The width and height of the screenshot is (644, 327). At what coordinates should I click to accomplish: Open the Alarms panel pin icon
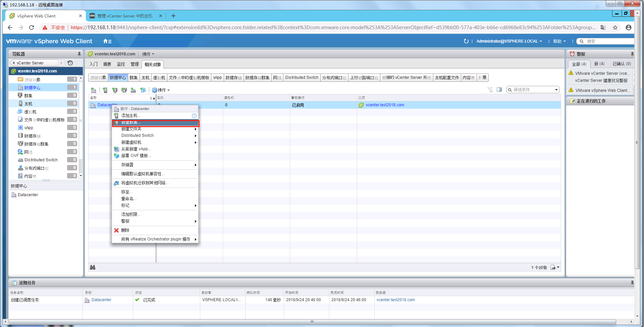(x=632, y=54)
